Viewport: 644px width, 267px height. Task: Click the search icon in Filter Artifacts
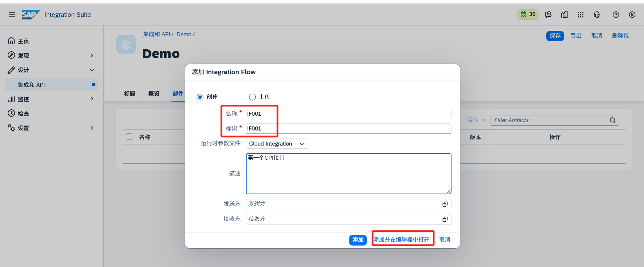[613, 120]
